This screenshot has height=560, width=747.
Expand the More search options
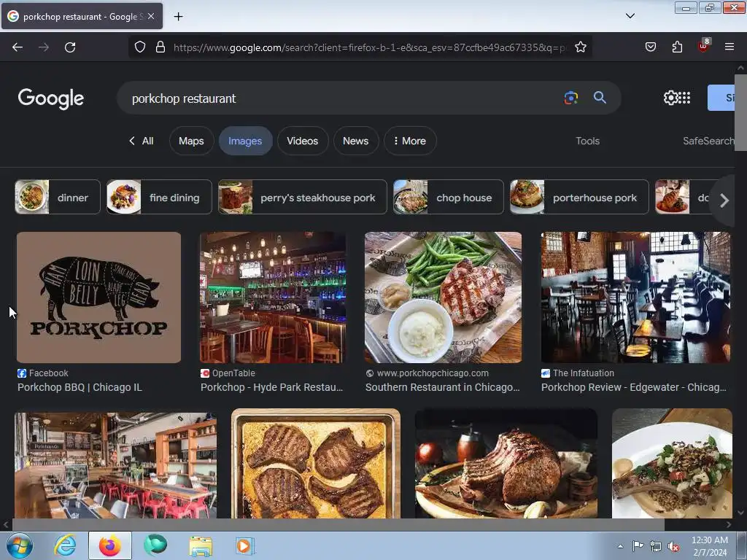pos(410,141)
